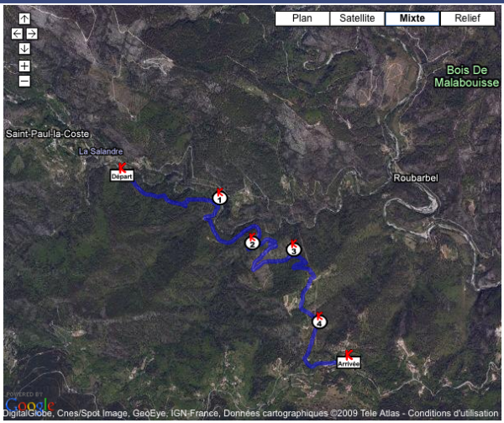
Task: Select the Mixte map view
Action: tap(412, 19)
